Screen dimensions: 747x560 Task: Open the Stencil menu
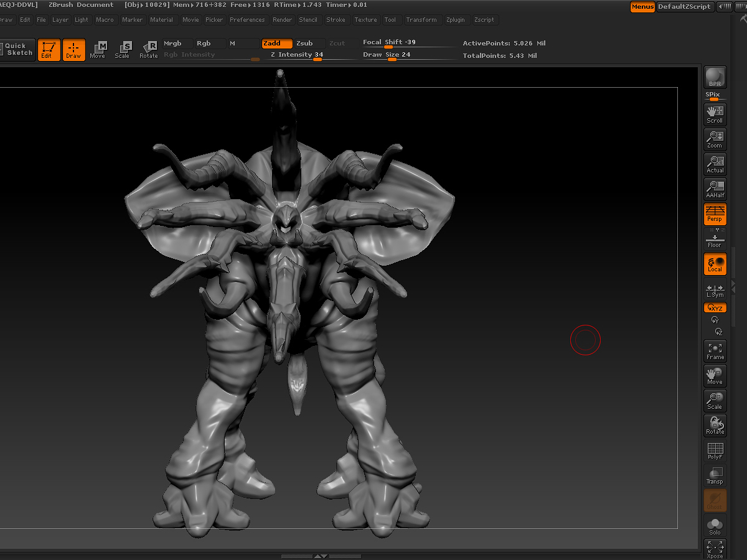pyautogui.click(x=308, y=20)
